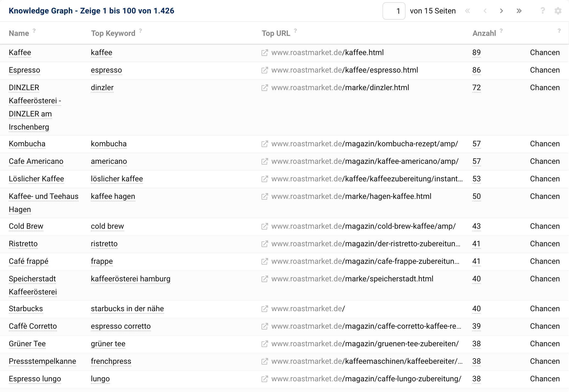Sort by the Top Keyword column header
This screenshot has width=569, height=392.
click(x=113, y=33)
